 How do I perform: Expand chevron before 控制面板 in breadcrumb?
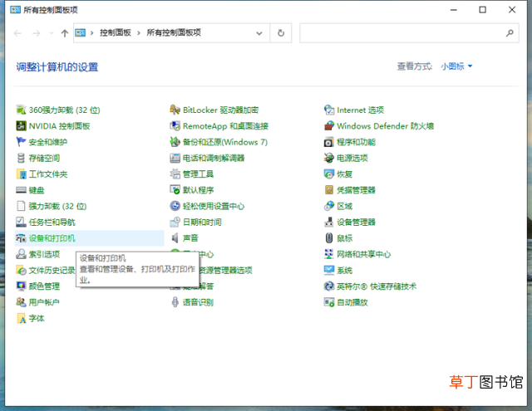pos(91,33)
